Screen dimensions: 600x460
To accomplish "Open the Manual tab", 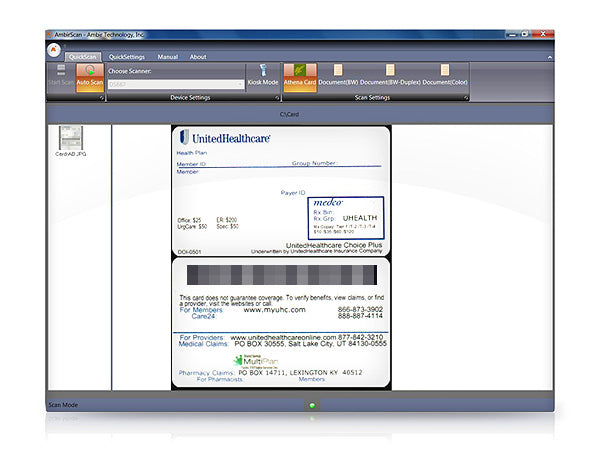I will 167,57.
